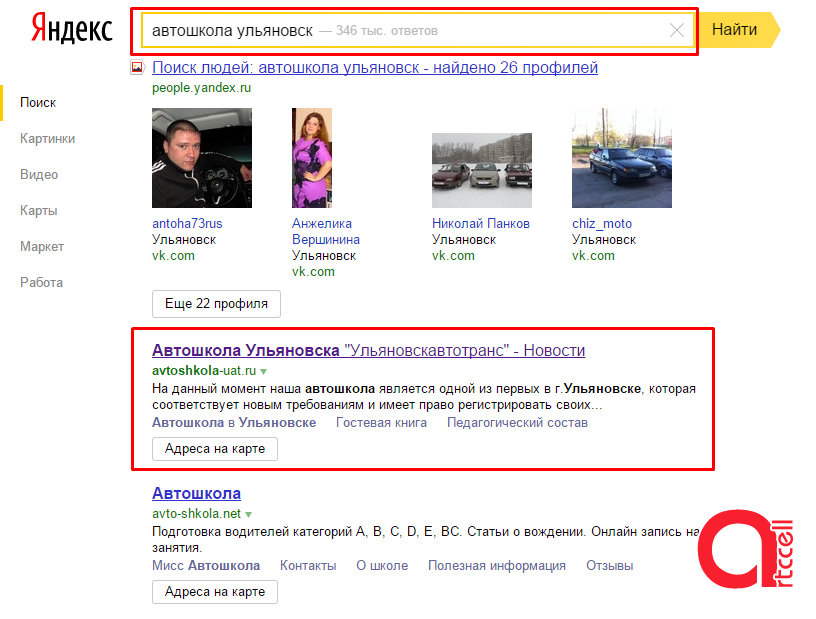This screenshot has height=619, width=816.
Task: Click the chiz_moto profile name
Action: 602,224
